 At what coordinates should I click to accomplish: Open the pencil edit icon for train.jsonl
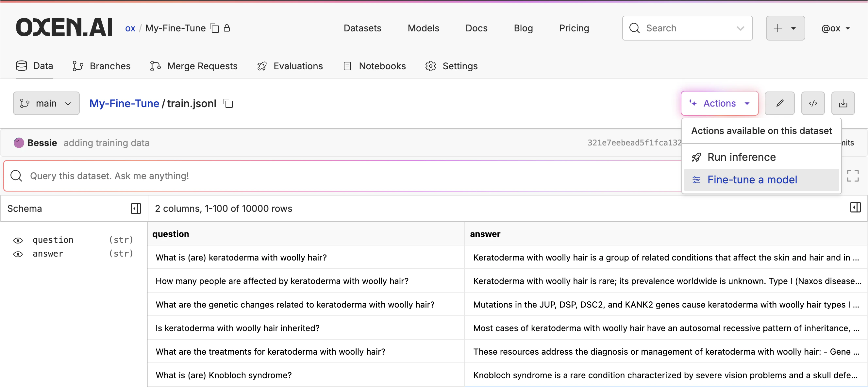779,103
